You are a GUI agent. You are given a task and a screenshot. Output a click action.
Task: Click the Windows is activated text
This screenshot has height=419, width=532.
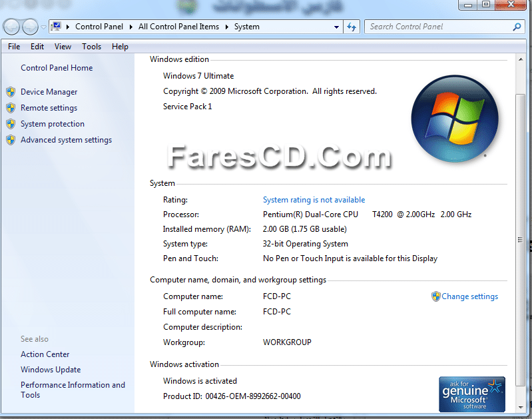(x=200, y=381)
